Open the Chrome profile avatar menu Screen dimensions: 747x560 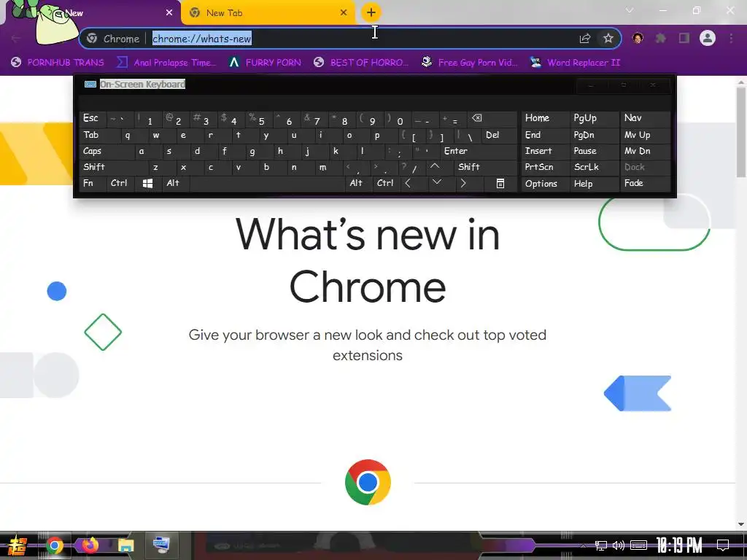click(708, 38)
